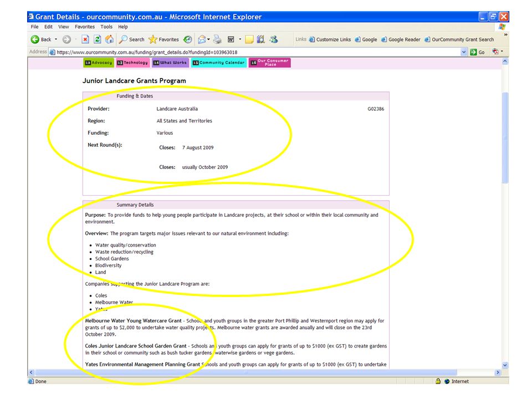
Task: Open the Search pane magnifier
Action: [x=123, y=39]
